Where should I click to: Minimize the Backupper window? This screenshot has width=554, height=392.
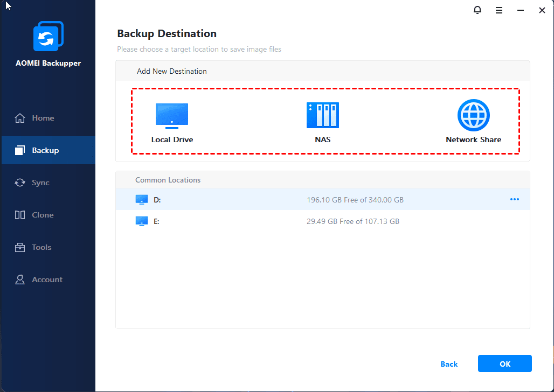pos(521,10)
